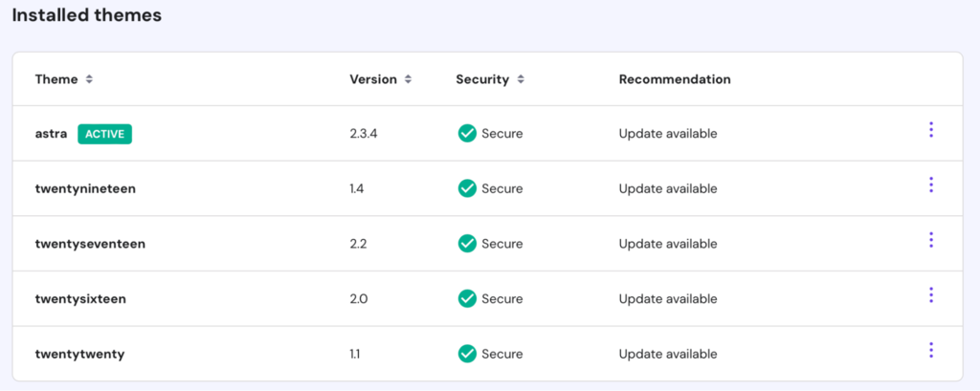The image size is (980, 391).
Task: Click Update available for twentysixteen theme
Action: tap(668, 299)
